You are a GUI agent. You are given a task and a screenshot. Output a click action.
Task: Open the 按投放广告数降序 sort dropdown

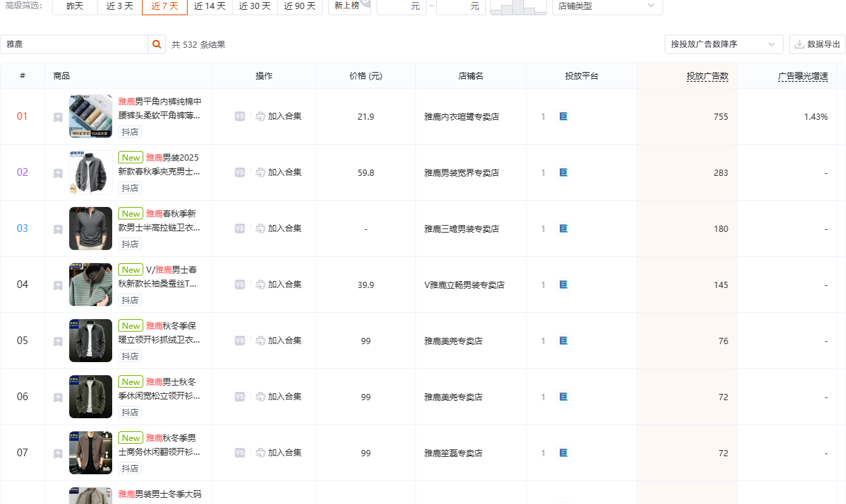[723, 44]
